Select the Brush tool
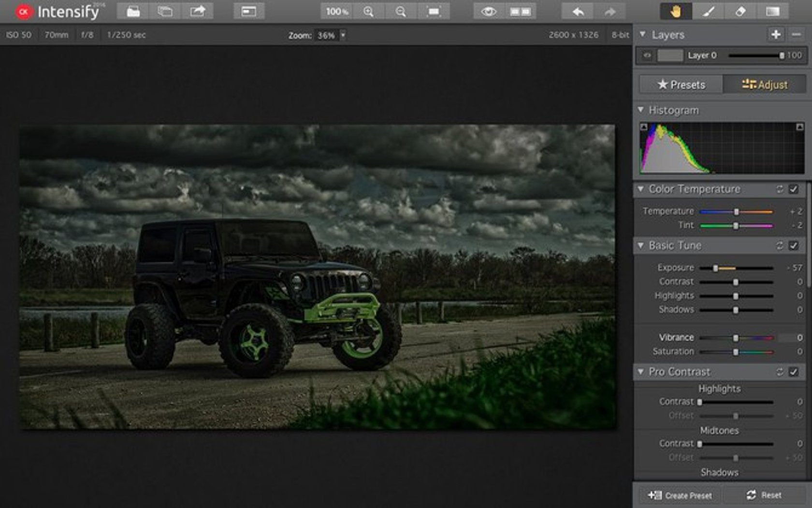The height and width of the screenshot is (508, 812). tap(708, 11)
